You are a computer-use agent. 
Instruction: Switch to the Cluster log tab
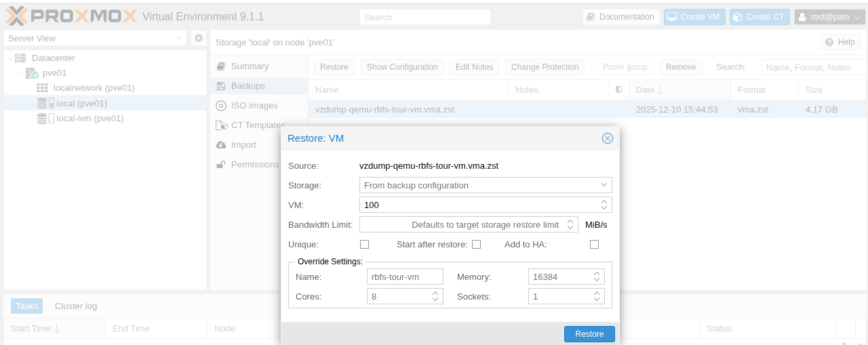(x=76, y=306)
